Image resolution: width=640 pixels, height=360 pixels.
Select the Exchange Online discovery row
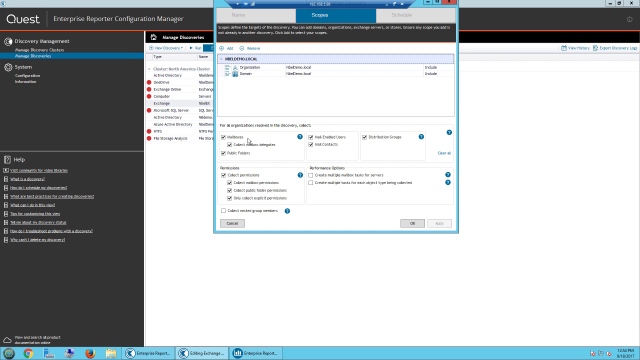click(x=181, y=89)
